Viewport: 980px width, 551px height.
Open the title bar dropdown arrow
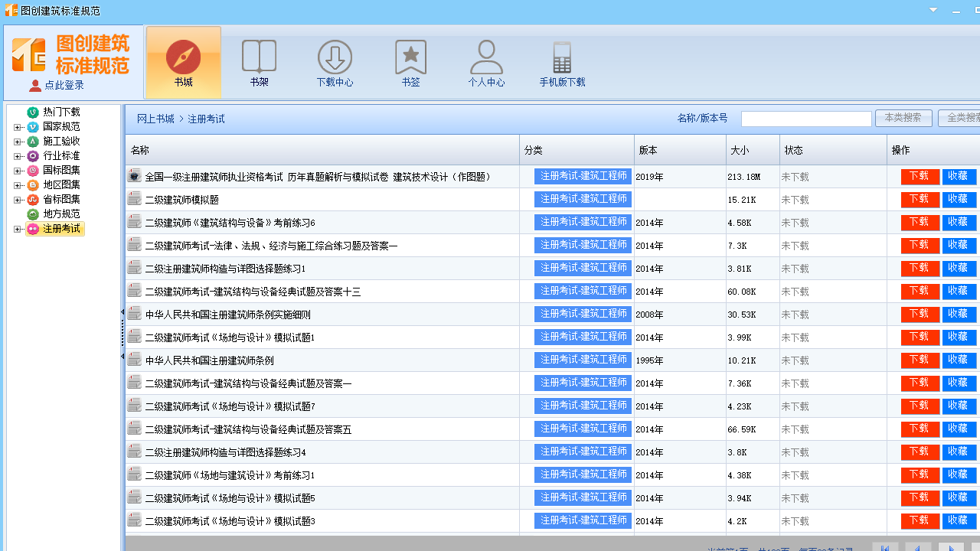click(x=933, y=10)
